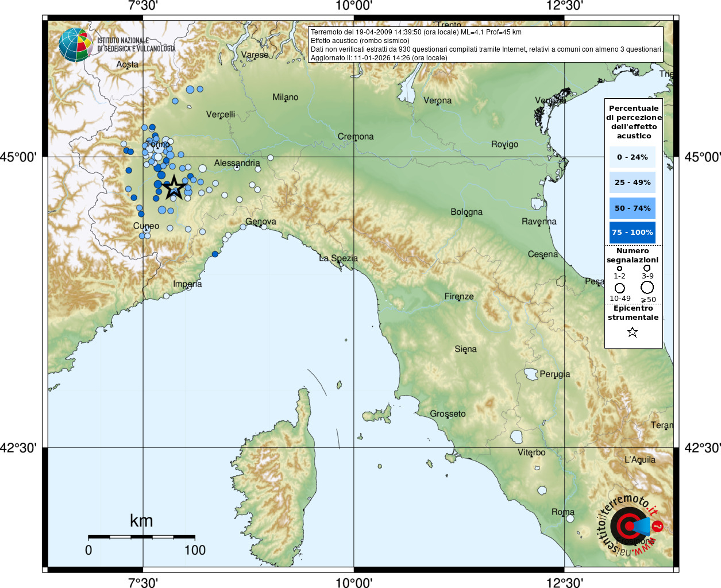This screenshot has height=588, width=721.
Task: Click the Aosta city label
Action: (x=127, y=64)
